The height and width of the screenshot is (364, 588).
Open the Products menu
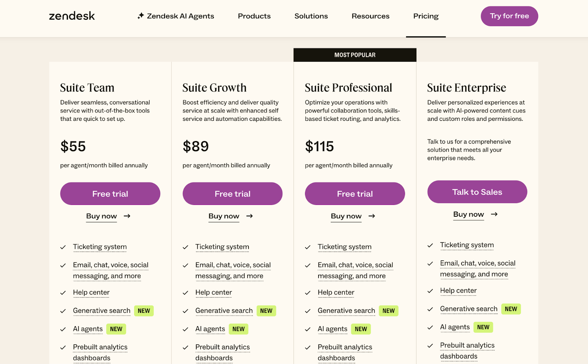click(x=254, y=16)
